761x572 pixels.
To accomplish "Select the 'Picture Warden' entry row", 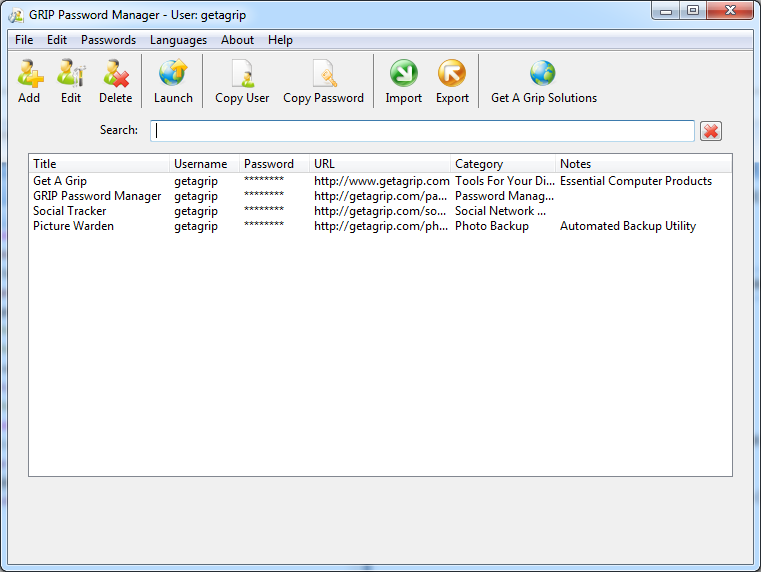I will tap(380, 226).
